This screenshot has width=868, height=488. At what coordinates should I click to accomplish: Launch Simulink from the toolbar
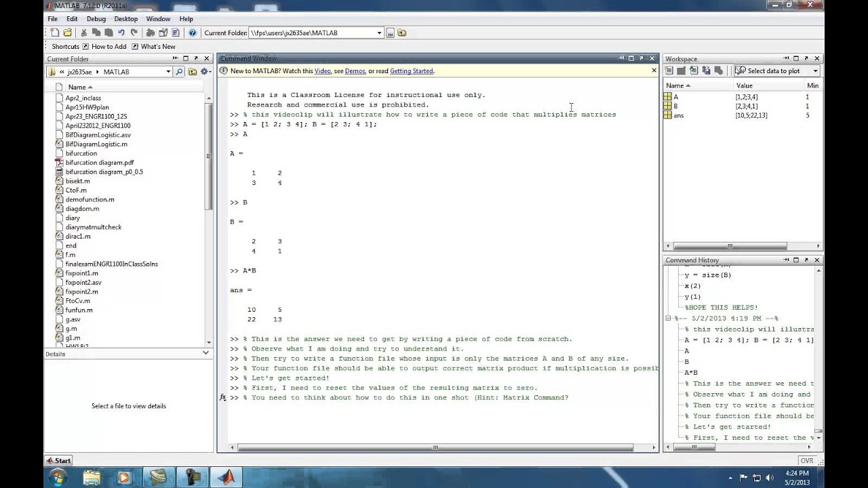pos(151,33)
